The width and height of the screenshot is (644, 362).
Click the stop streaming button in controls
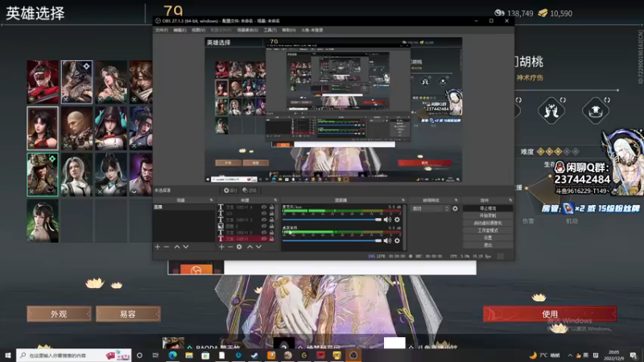[x=488, y=208]
